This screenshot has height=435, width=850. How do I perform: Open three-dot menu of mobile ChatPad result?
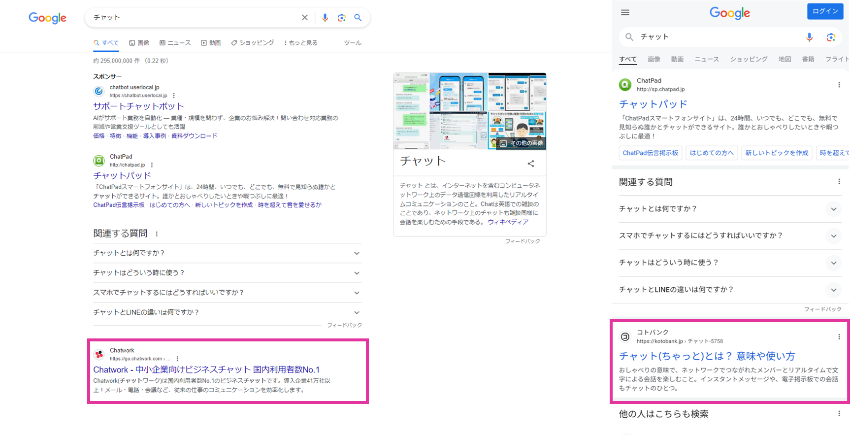[839, 85]
